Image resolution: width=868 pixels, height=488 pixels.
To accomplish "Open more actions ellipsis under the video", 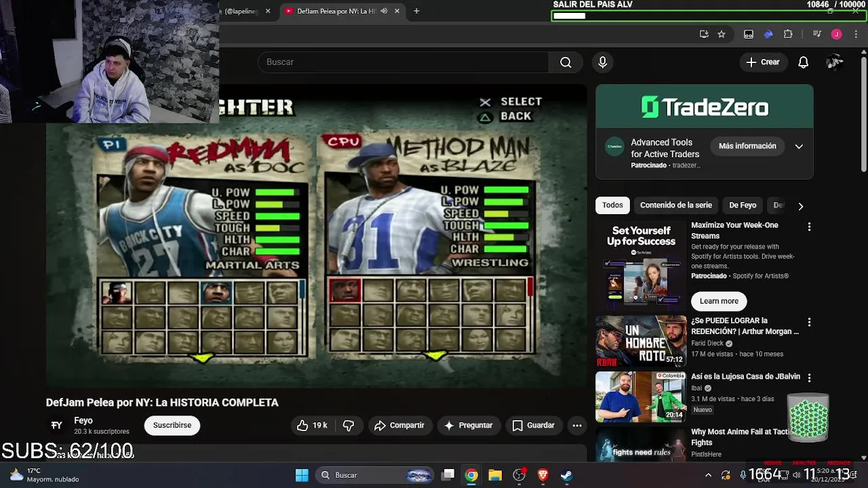I will [577, 426].
